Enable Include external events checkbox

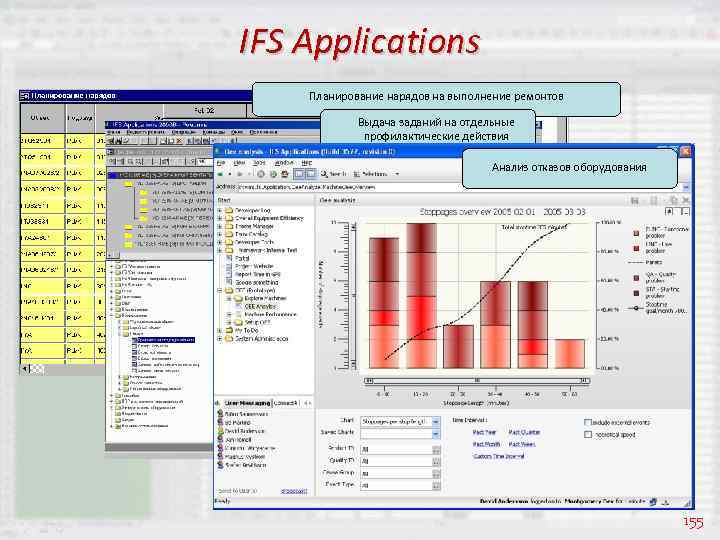coord(587,422)
